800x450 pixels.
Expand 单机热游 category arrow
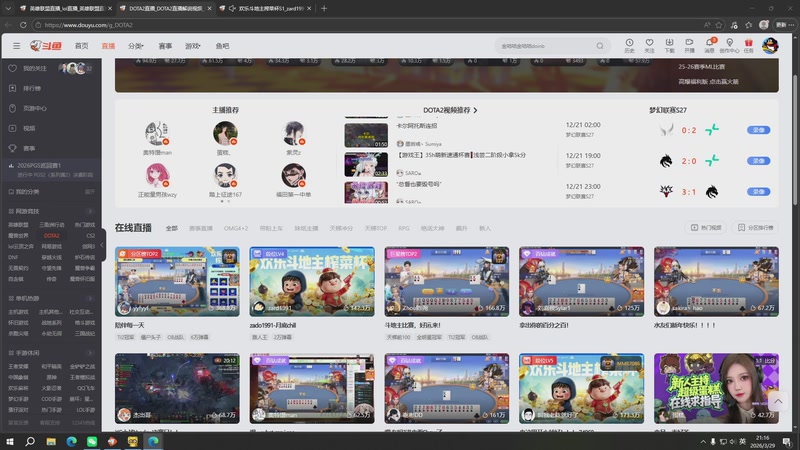(x=90, y=298)
